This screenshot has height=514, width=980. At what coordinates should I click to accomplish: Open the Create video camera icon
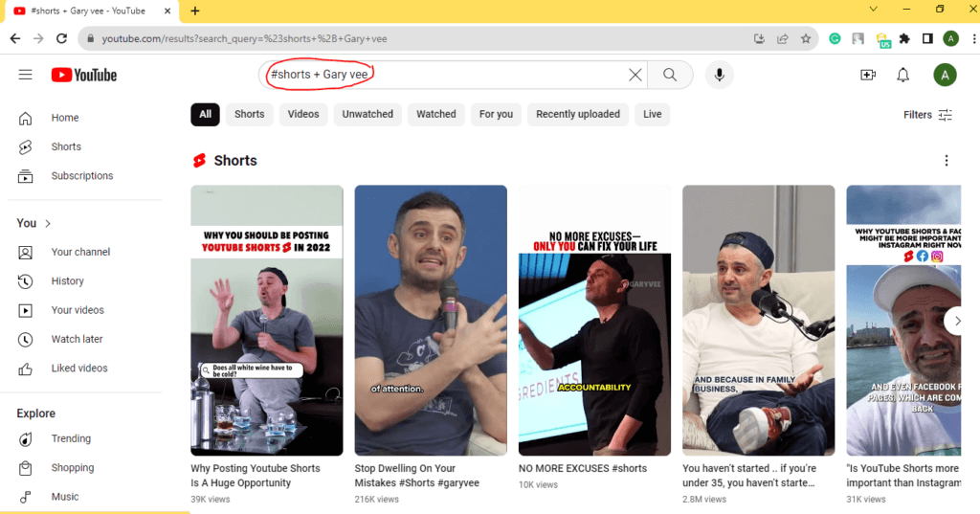(868, 75)
